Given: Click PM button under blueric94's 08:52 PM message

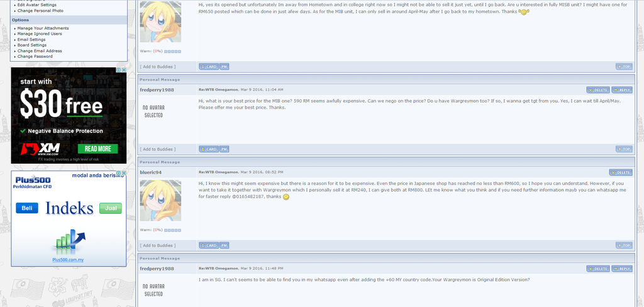Looking at the screenshot, I should coord(224,245).
